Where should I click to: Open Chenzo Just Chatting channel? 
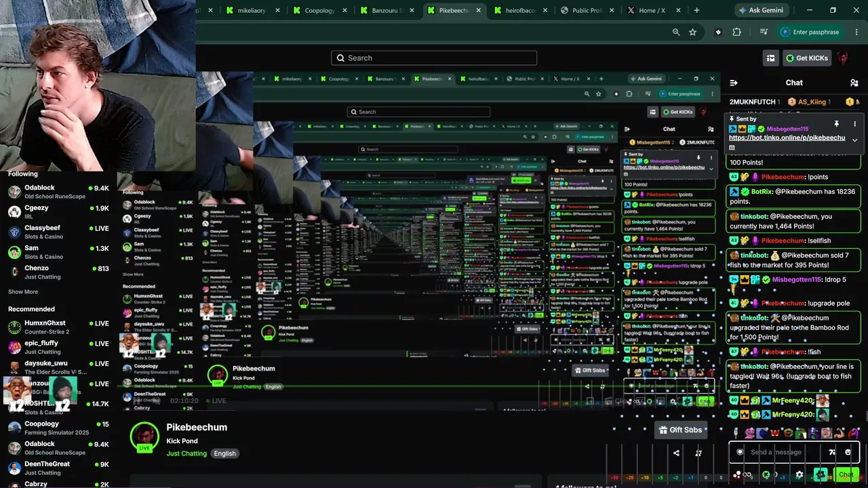coord(58,272)
